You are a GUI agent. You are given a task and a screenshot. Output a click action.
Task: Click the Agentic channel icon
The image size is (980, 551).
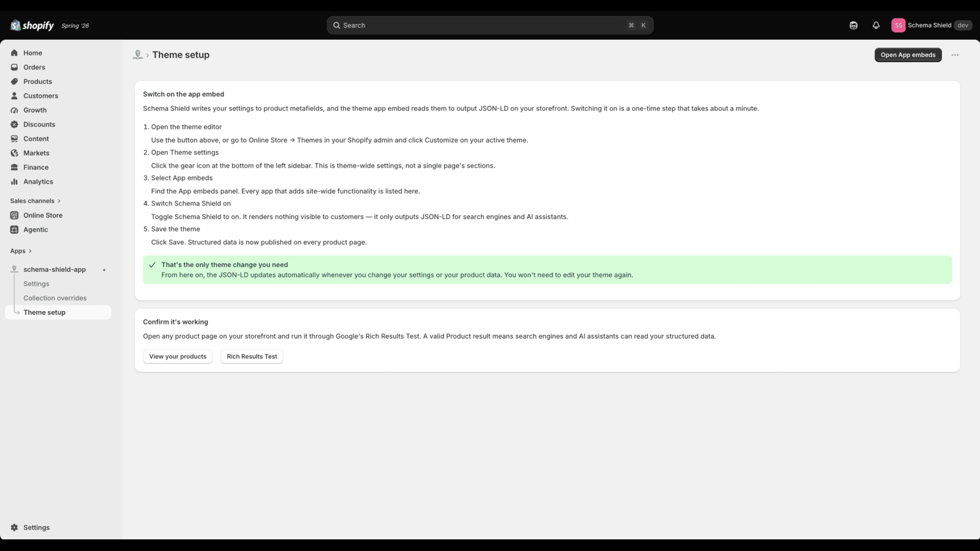pos(14,230)
